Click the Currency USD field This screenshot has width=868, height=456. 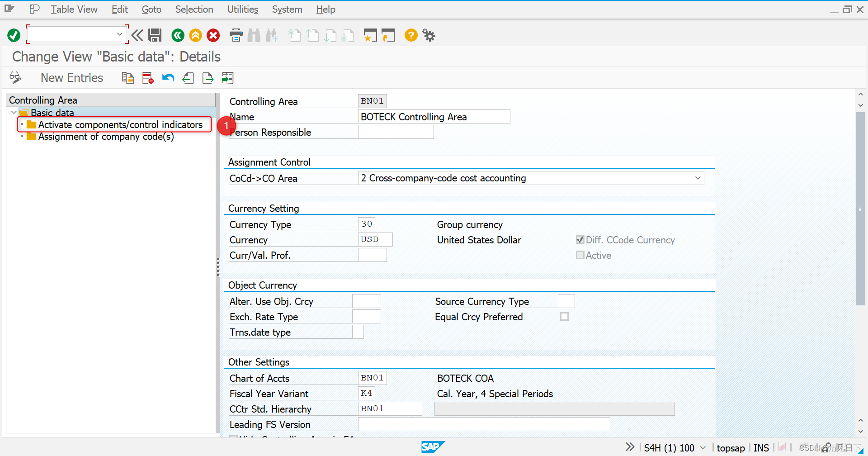point(375,240)
